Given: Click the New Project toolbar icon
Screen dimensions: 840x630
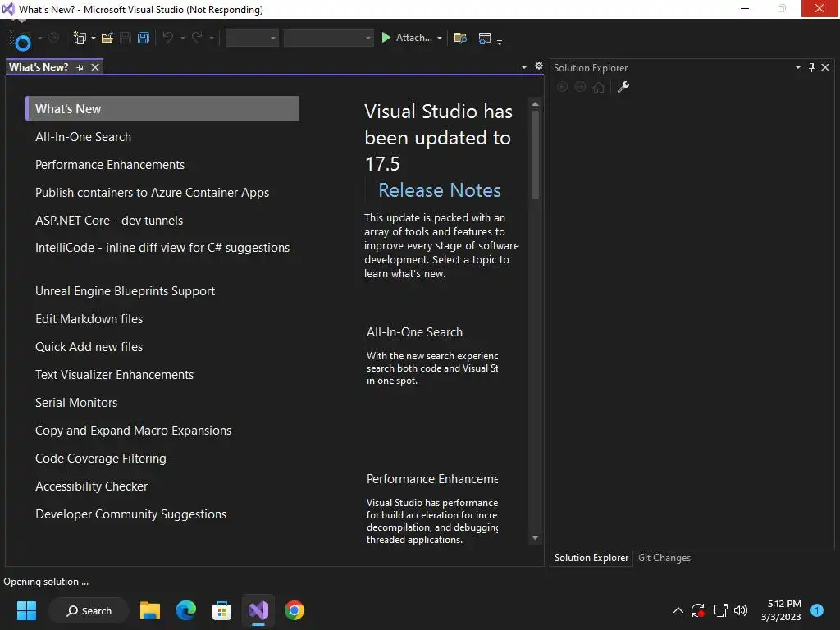Looking at the screenshot, I should click(80, 38).
